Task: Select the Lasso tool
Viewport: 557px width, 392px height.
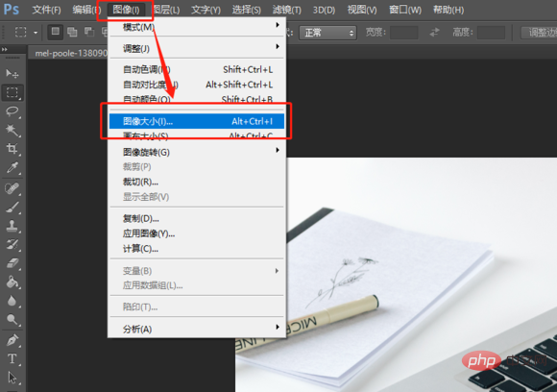Action: [x=12, y=111]
